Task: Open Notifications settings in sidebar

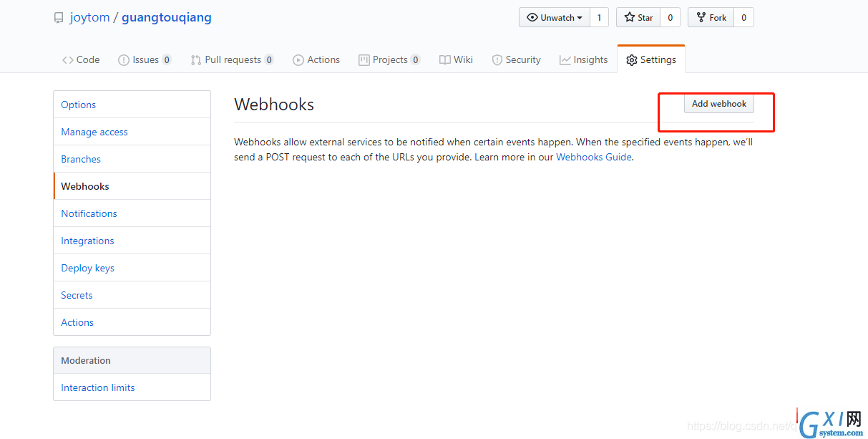Action: (132, 213)
